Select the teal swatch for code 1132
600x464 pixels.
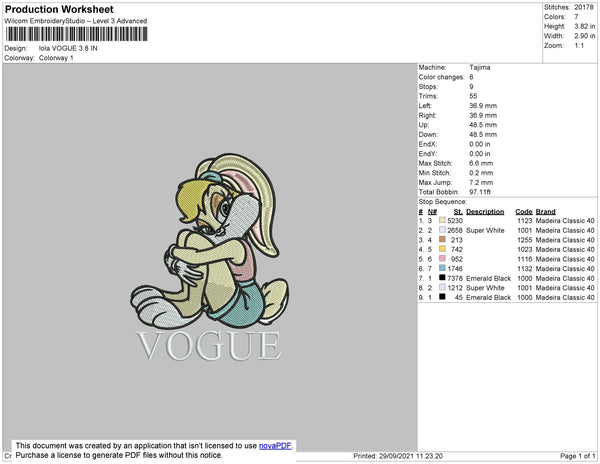[442, 268]
